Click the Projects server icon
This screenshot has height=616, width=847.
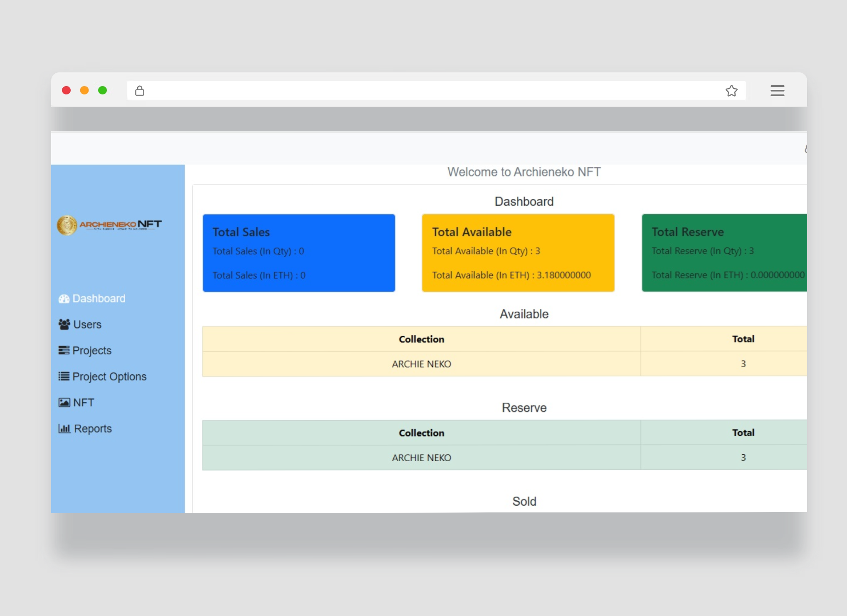pyautogui.click(x=64, y=350)
